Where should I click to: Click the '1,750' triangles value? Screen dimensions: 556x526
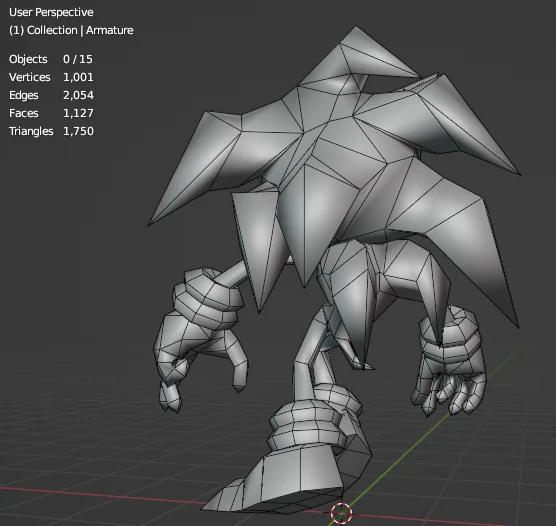pyautogui.click(x=78, y=131)
